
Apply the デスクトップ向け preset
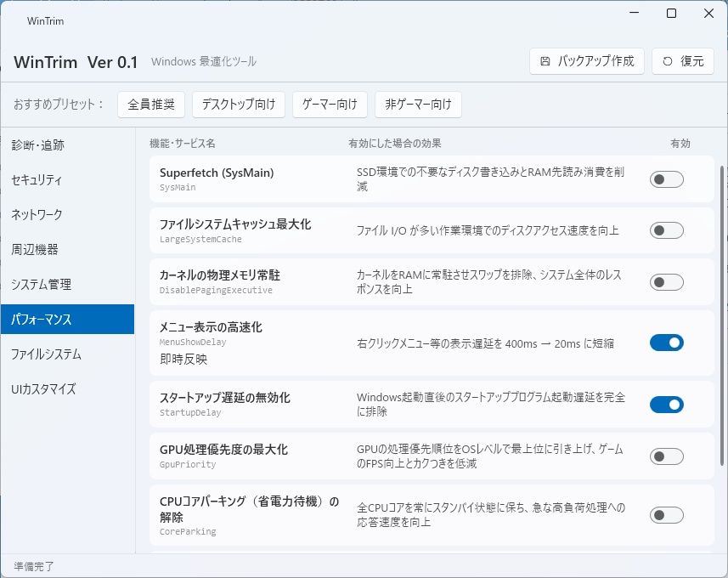click(x=239, y=104)
